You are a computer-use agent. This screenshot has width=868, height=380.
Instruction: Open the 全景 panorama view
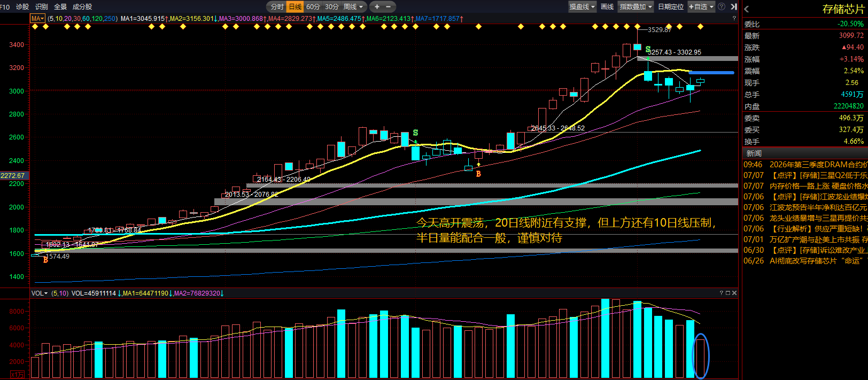tap(60, 7)
